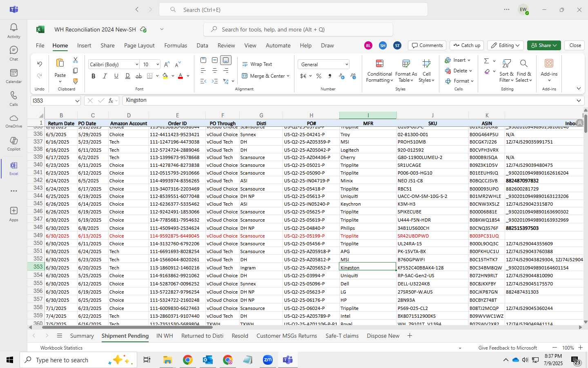588x368 pixels.
Task: Collapse the ribbon with chevron
Action: pos(579,89)
